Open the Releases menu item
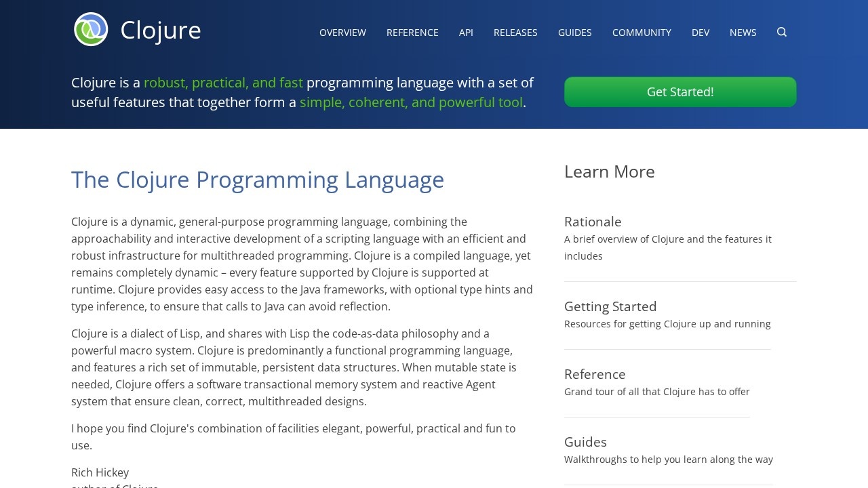Viewport: 868px width, 488px height. 515,32
